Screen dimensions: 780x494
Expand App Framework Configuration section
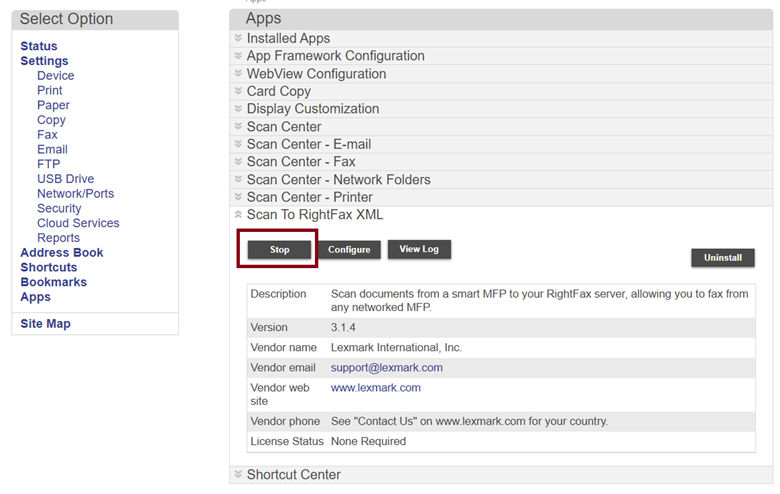coord(335,56)
